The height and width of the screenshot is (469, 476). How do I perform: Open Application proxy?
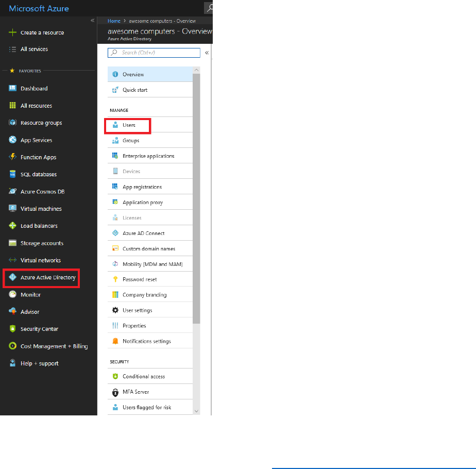pos(150,203)
